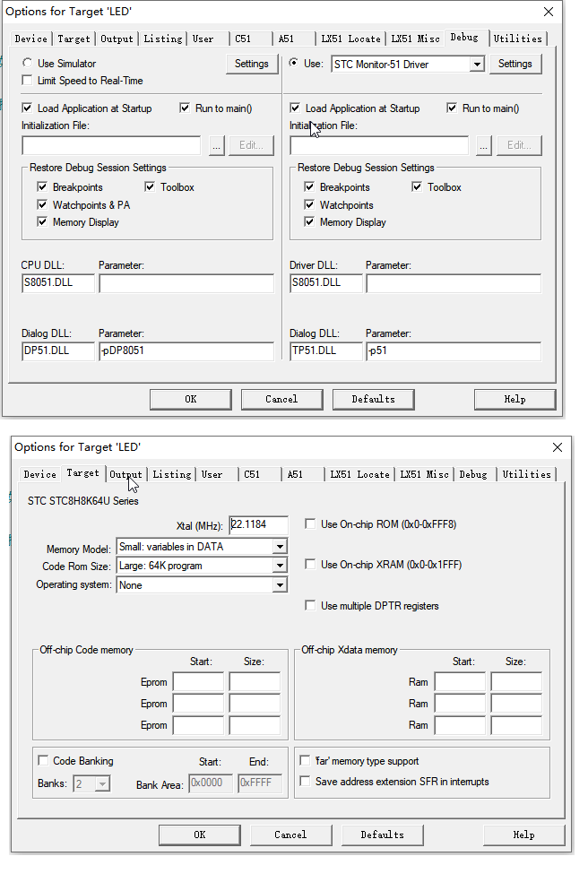This screenshot has height=891, width=588.
Task: Enable Use On-chip XRAM (0x0-0x1FFF)
Action: [x=310, y=564]
